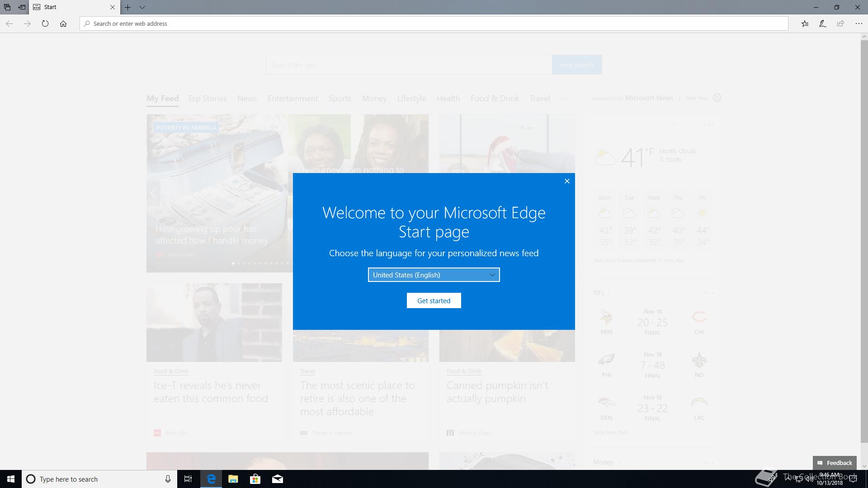Click the web search button
Screen dimensions: 868x488
click(x=576, y=65)
